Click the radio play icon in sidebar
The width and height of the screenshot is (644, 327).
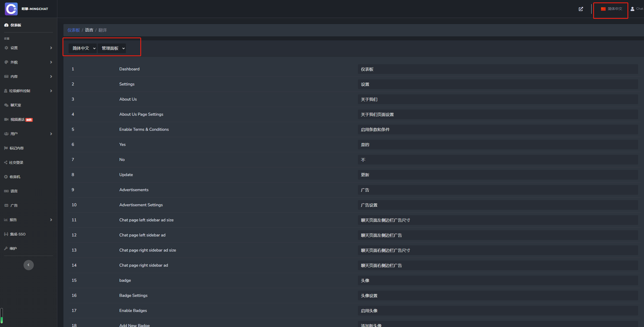point(6,177)
